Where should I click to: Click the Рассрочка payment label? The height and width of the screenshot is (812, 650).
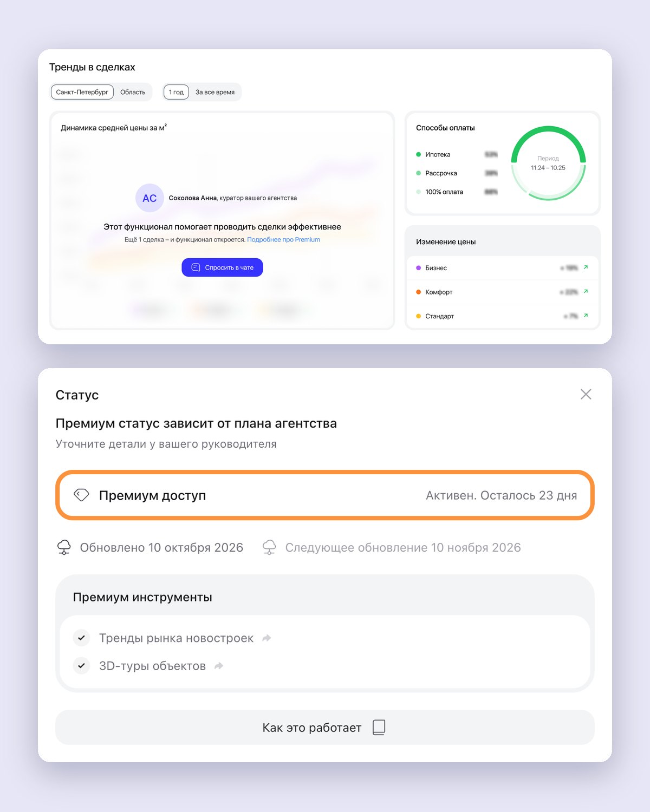(x=441, y=173)
